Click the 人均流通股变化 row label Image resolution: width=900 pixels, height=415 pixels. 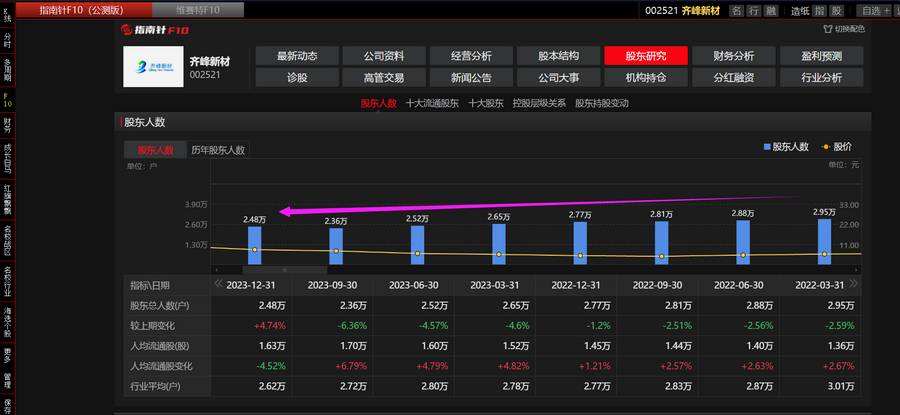(161, 366)
